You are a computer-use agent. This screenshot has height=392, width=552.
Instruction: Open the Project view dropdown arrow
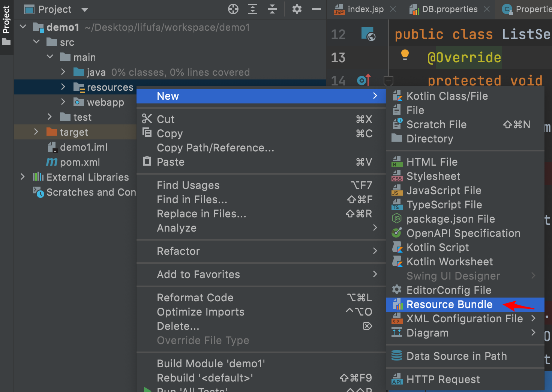[85, 10]
